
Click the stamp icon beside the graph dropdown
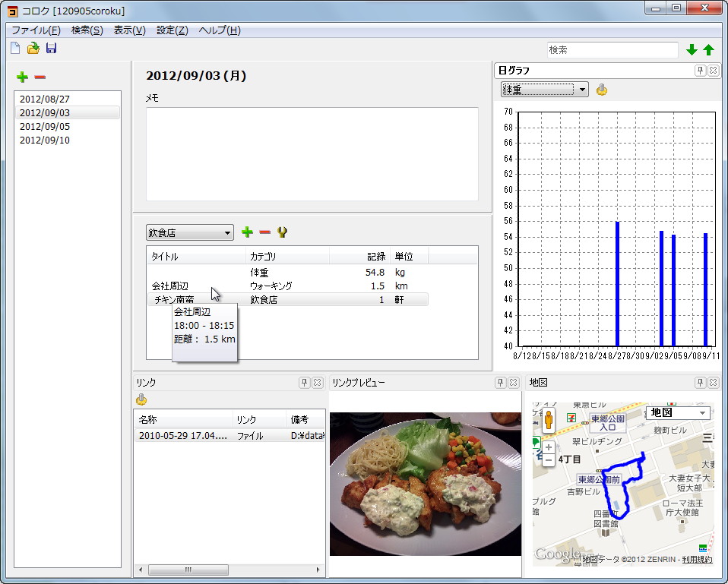[x=600, y=90]
